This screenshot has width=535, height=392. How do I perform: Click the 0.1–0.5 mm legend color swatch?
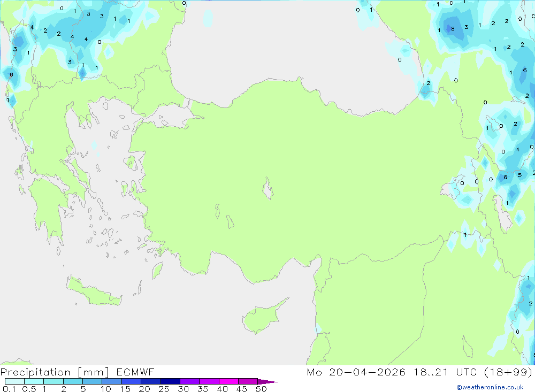[x=14, y=381]
